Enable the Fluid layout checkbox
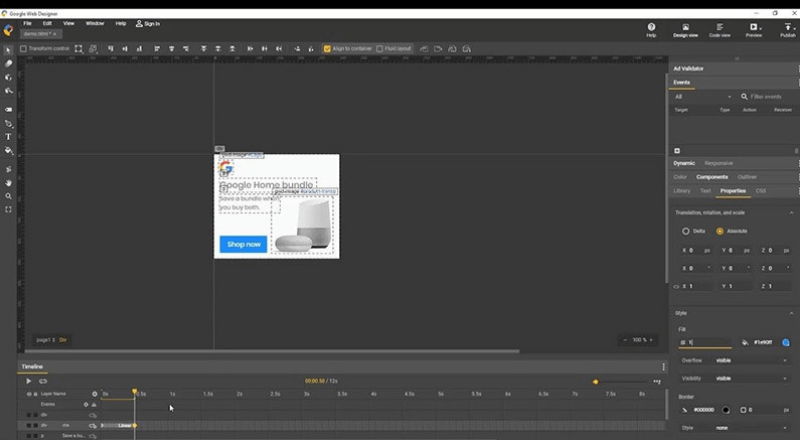Viewport: 800px width, 440px height. [x=379, y=49]
